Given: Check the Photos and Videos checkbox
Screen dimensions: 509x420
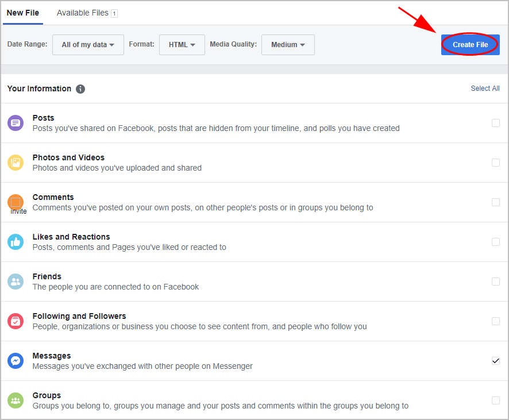Looking at the screenshot, I should coord(495,163).
